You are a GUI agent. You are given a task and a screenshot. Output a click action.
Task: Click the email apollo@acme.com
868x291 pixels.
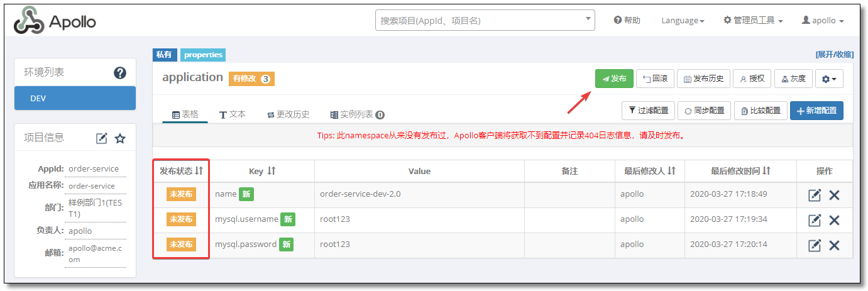click(96, 254)
